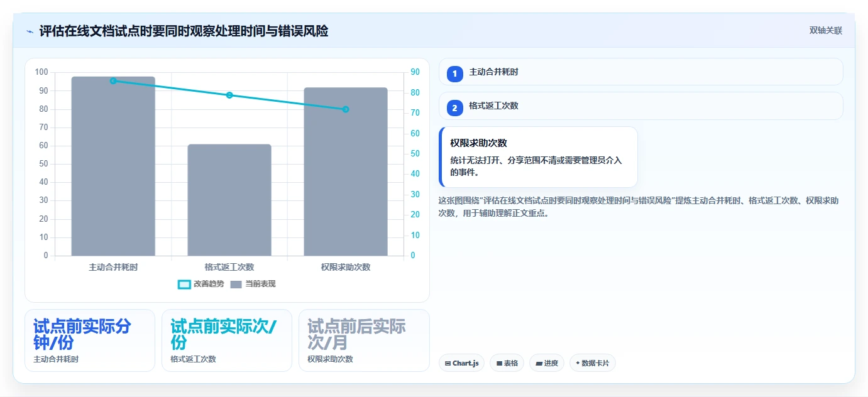The image size is (868, 397).
Task: Click the 格式返工次数 bar in chart
Action: [229, 200]
